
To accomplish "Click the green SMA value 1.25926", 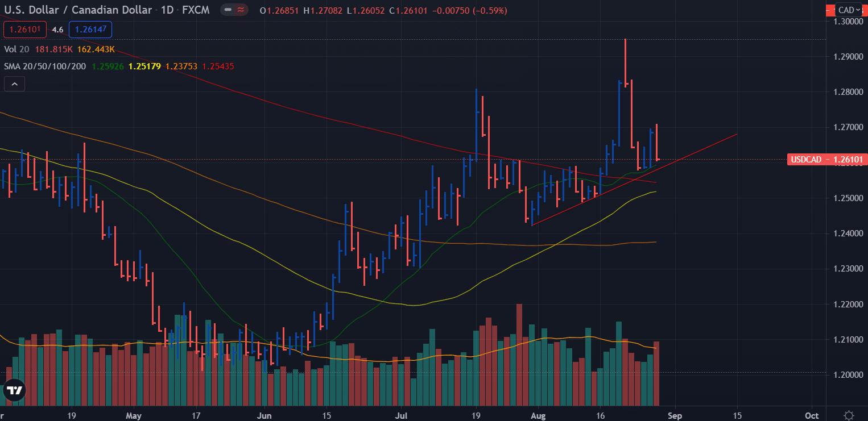I will pyautogui.click(x=108, y=66).
